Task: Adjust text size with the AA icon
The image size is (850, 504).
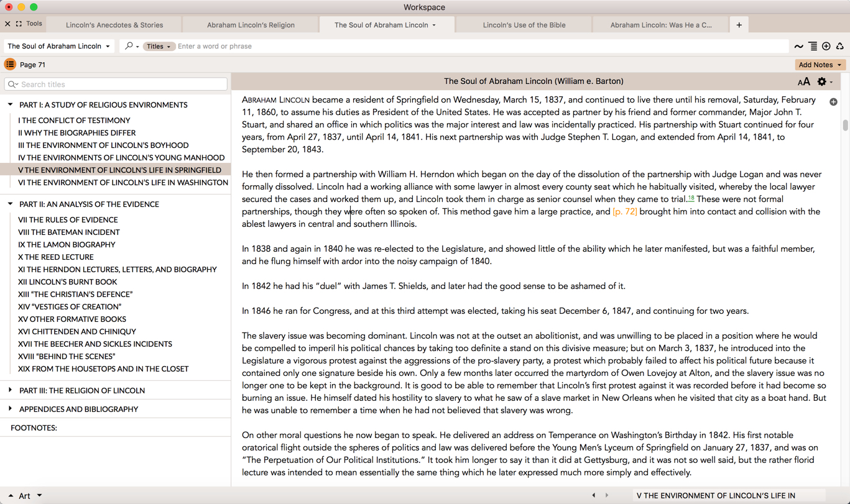Action: point(803,81)
